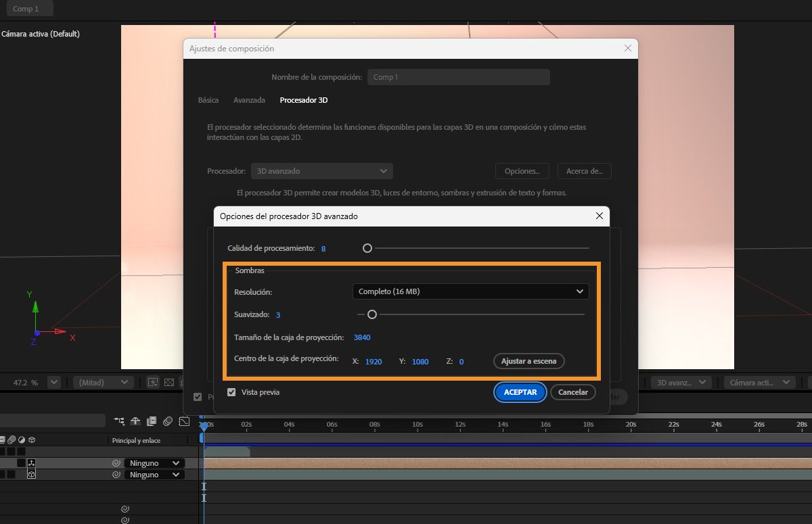Enable frame blending for the composition
812x524 pixels.
coord(150,422)
